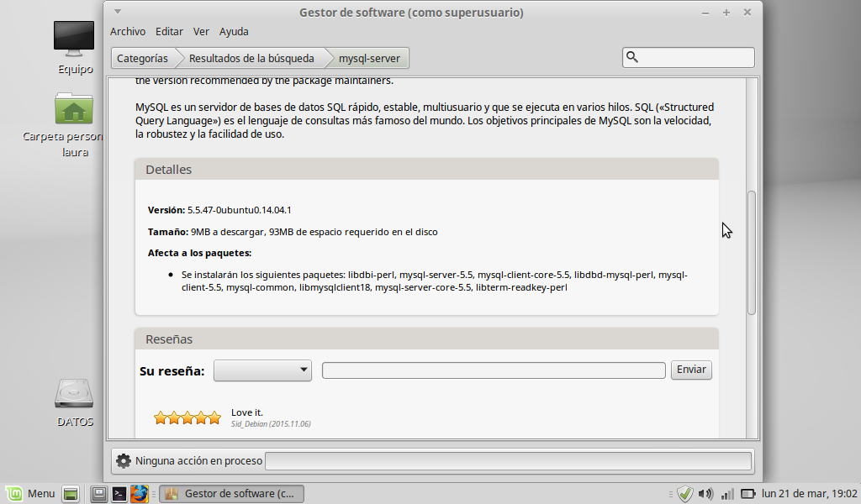This screenshot has height=504, width=861.
Task: Expand the Su reseña rating dropdown
Action: [262, 370]
